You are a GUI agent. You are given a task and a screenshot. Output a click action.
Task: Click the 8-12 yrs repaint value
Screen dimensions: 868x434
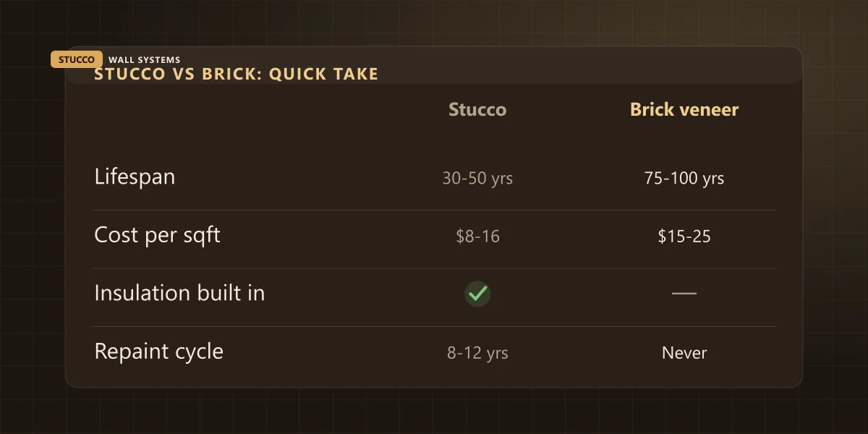point(477,353)
